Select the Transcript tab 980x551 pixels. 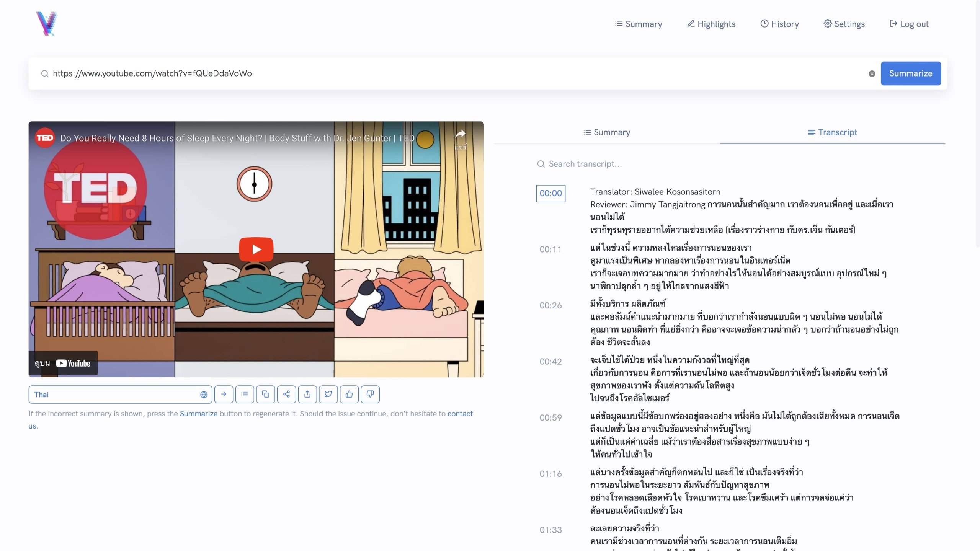click(x=832, y=132)
